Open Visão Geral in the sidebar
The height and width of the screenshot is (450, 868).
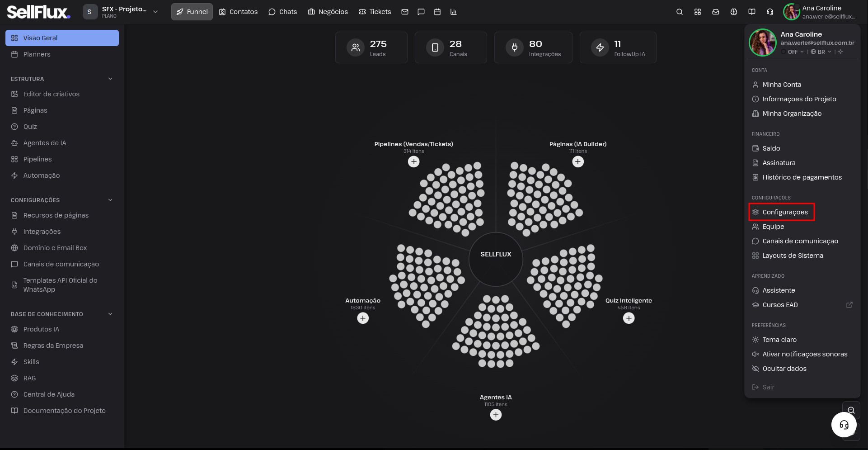point(62,38)
